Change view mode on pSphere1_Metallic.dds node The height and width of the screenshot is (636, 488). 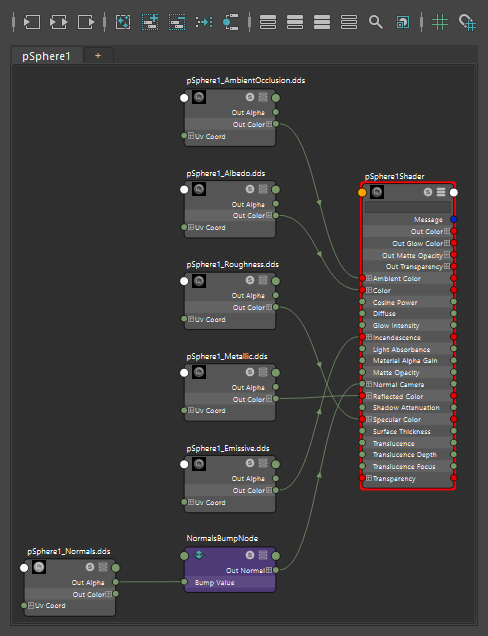pyautogui.click(x=263, y=372)
